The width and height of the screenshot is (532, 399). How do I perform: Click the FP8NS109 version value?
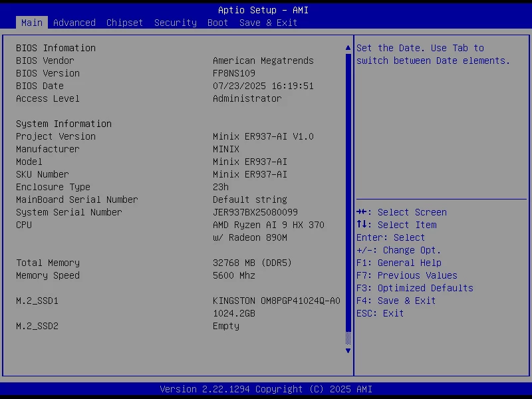point(234,73)
